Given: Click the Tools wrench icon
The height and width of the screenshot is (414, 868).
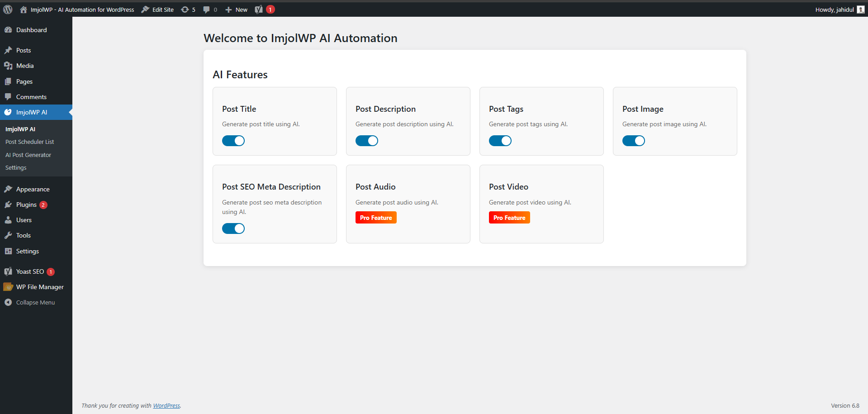Looking at the screenshot, I should point(8,235).
